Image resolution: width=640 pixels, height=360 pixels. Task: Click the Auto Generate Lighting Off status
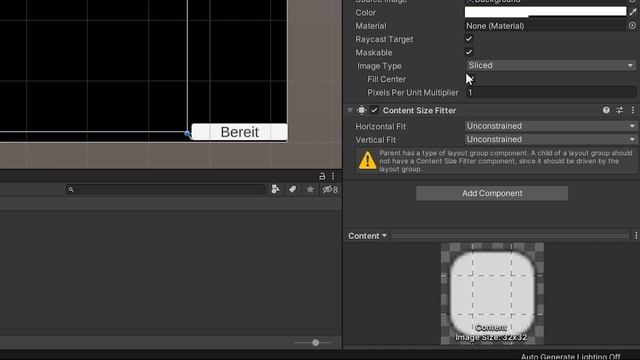[571, 356]
